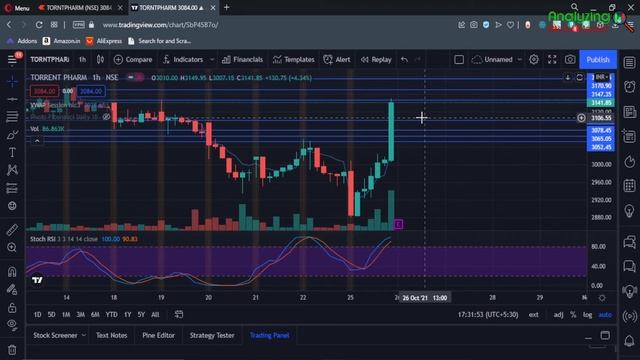The image size is (640, 360).
Task: Switch to the Text Notes tab
Action: 111,335
